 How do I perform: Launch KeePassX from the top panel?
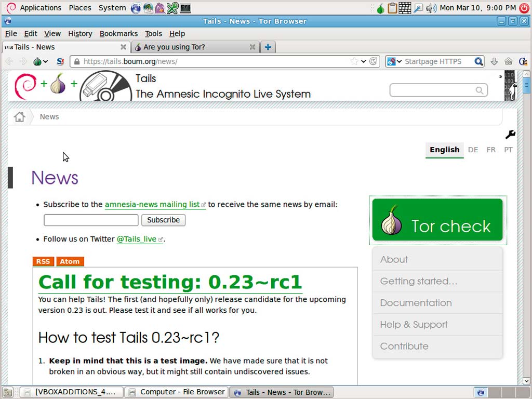(x=172, y=8)
